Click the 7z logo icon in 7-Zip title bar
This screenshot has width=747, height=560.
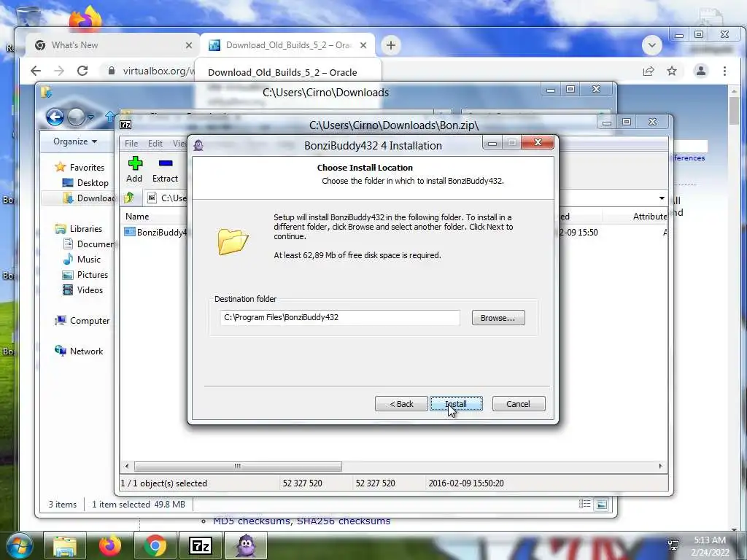click(125, 125)
